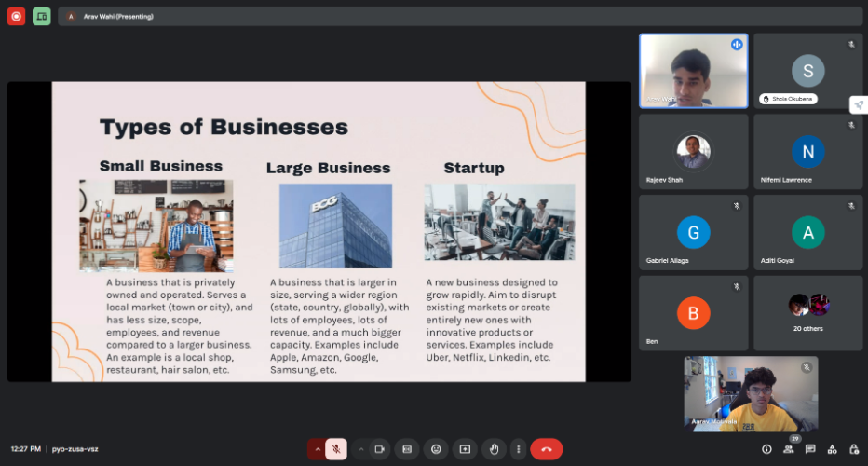Unmute the microphone in the call bar
This screenshot has width=868, height=466.
[x=336, y=449]
